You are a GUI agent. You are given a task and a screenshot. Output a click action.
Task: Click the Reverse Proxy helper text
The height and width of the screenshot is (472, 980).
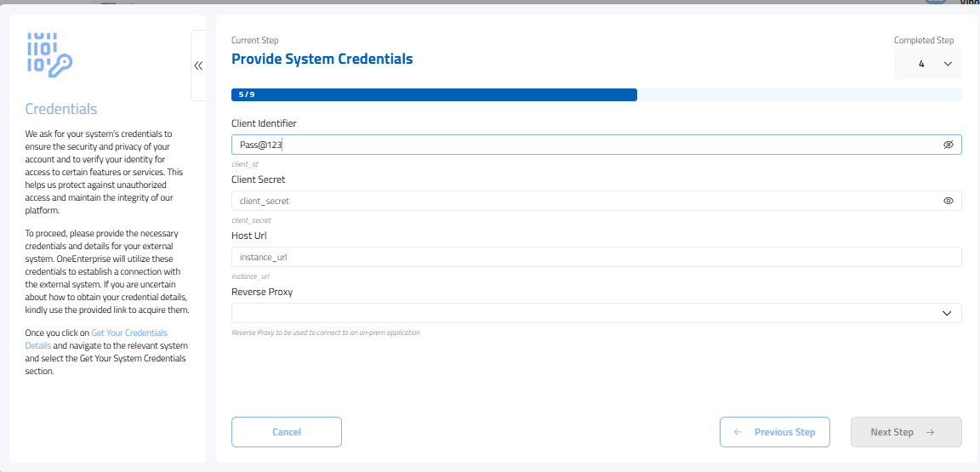[x=325, y=333]
